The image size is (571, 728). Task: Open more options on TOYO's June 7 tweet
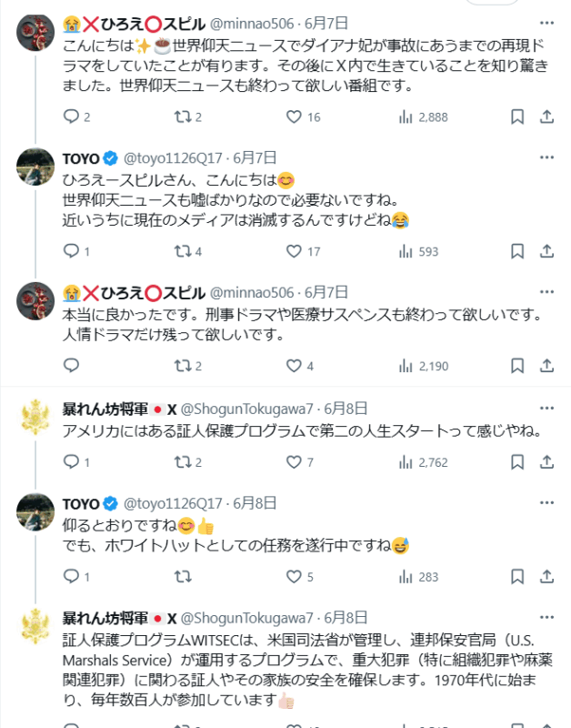(546, 157)
